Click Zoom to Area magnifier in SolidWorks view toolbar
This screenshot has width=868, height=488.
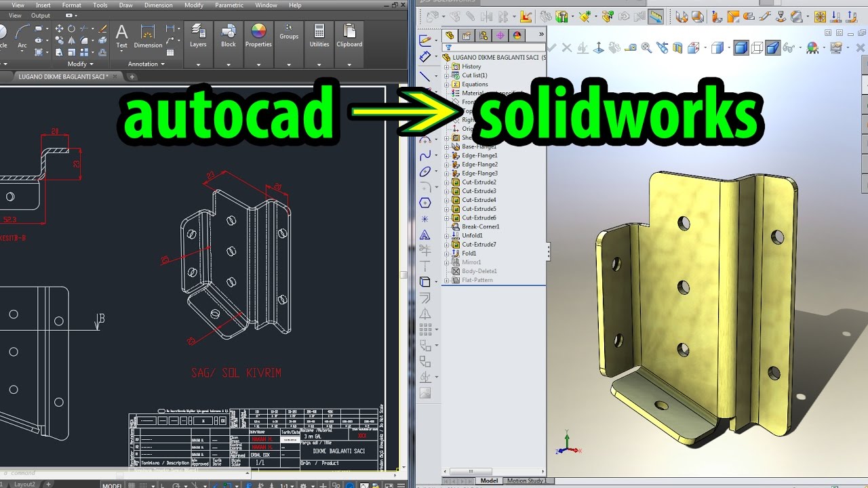point(646,47)
